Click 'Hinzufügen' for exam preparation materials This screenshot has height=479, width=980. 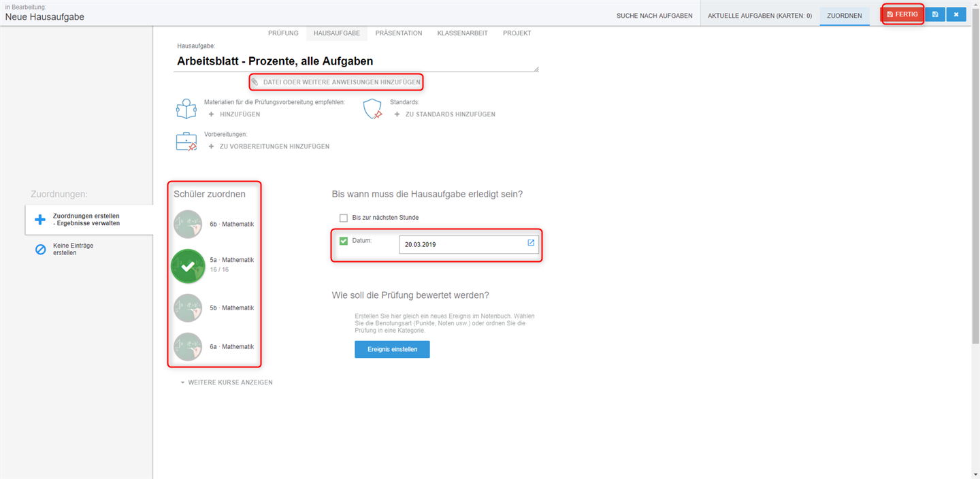coord(235,114)
